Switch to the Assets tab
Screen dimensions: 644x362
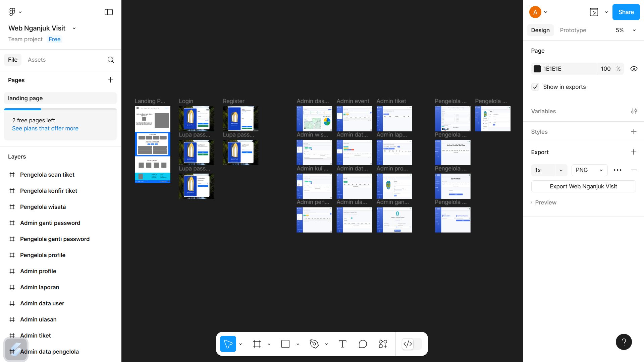tap(37, 60)
